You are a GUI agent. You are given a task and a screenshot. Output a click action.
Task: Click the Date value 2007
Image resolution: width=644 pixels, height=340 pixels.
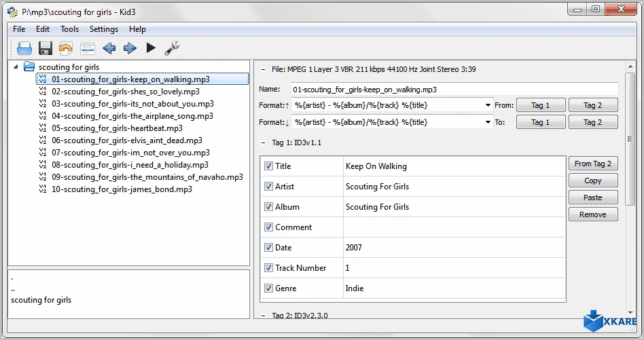tap(354, 247)
